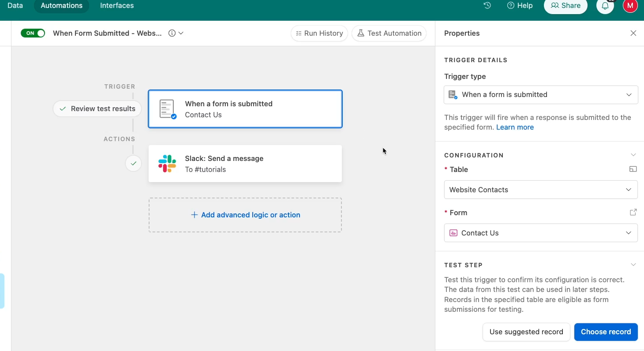Viewport: 644px width, 351px height.
Task: Click the Test Automation button
Action: pos(389,33)
